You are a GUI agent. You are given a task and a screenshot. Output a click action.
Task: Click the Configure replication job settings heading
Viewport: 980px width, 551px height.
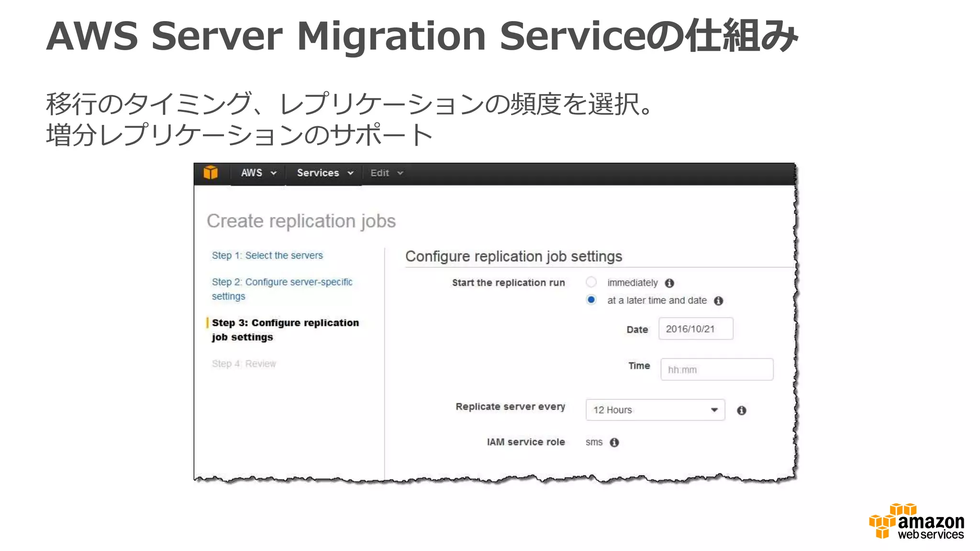[514, 256]
